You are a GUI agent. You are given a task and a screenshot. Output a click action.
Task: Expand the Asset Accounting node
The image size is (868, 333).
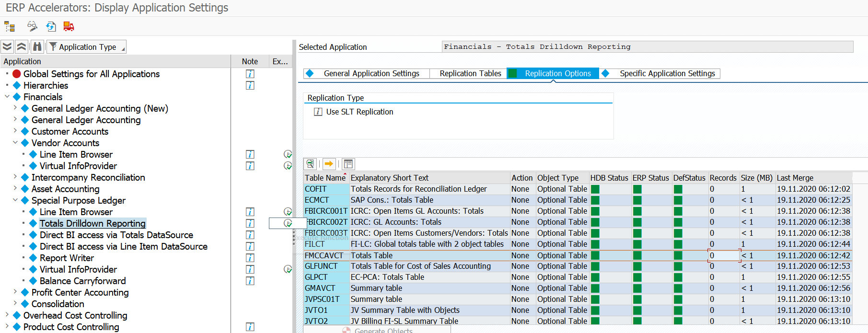[15, 189]
